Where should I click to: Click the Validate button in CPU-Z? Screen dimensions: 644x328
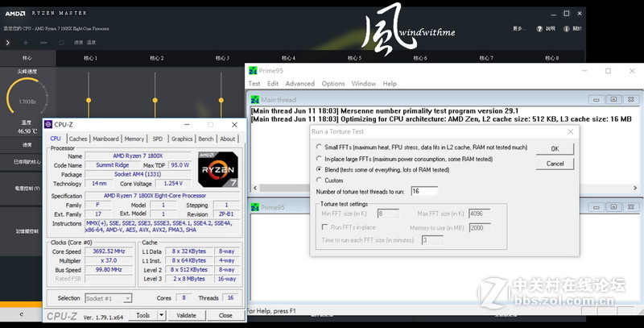click(186, 315)
